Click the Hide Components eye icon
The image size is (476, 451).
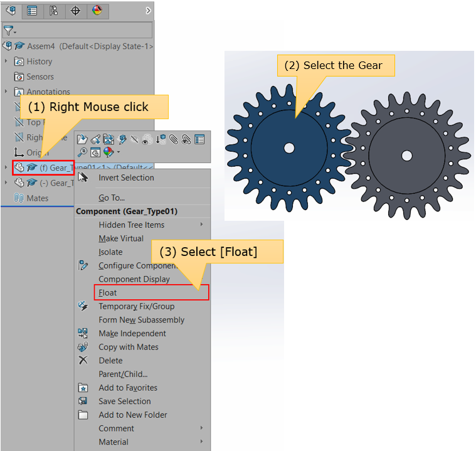pyautogui.click(x=134, y=139)
